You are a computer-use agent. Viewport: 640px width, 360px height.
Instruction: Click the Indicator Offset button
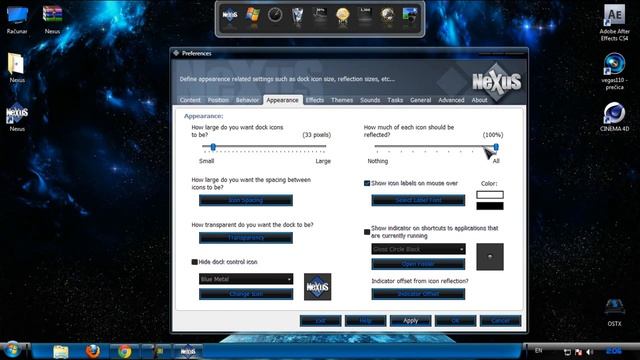click(418, 294)
